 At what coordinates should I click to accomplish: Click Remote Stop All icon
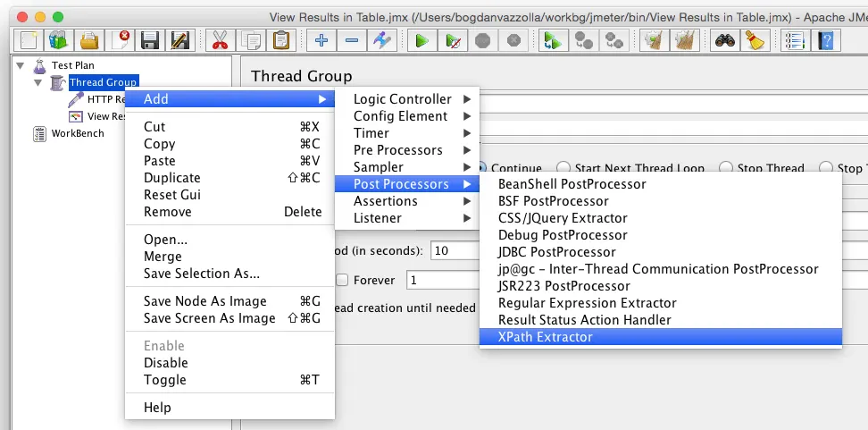point(583,40)
